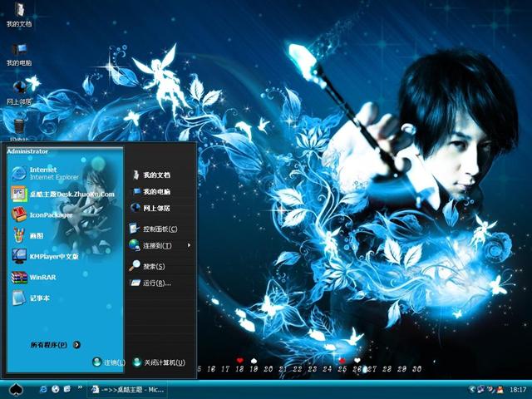532x399 pixels.
Task: Expand the 连接到(T) submenu
Action: point(160,245)
